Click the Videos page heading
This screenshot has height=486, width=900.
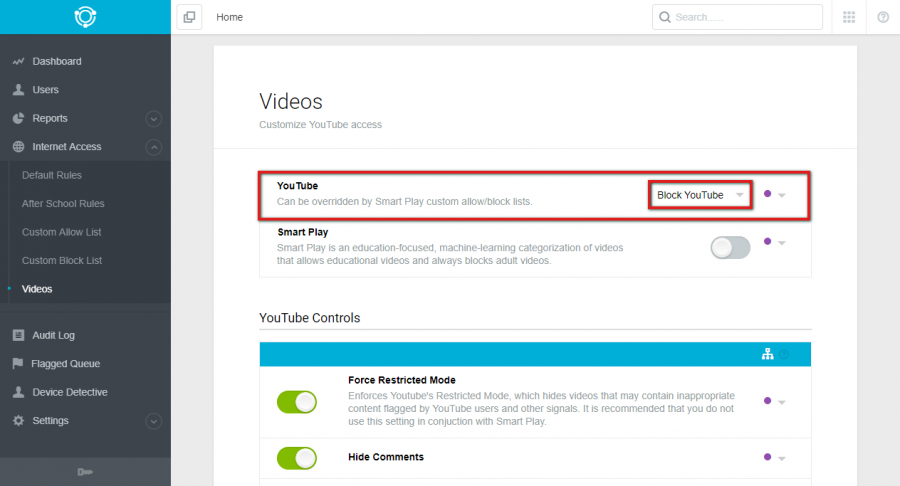pyautogui.click(x=290, y=102)
